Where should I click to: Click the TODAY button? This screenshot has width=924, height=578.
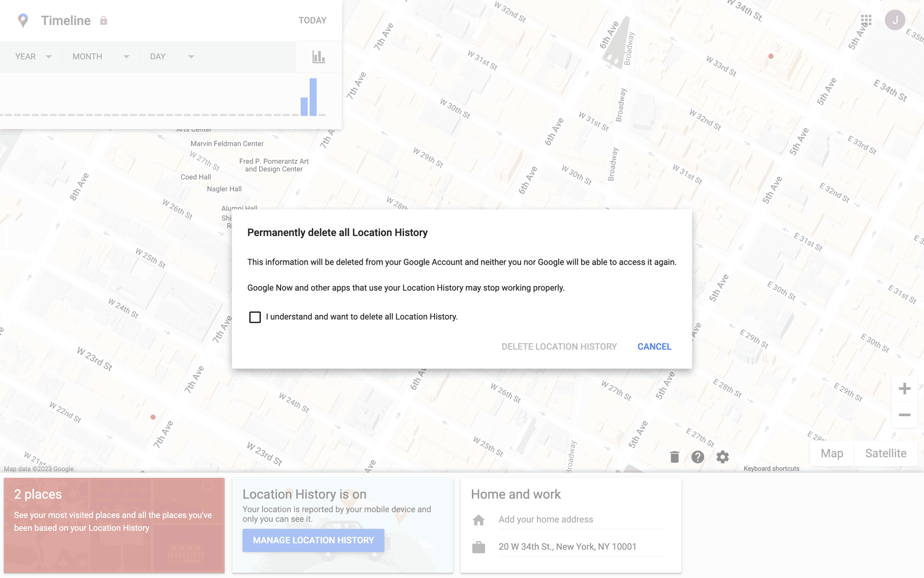(312, 20)
